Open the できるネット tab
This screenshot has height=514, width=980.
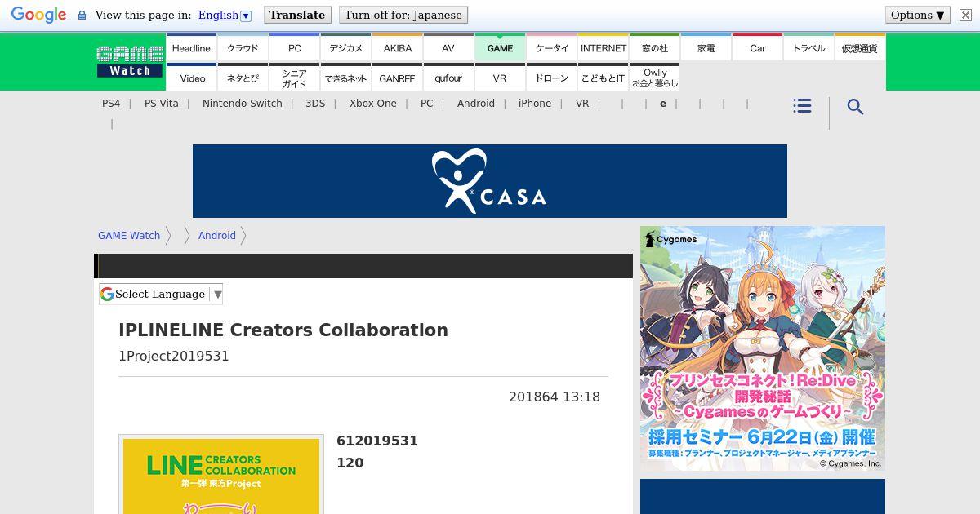pos(345,78)
